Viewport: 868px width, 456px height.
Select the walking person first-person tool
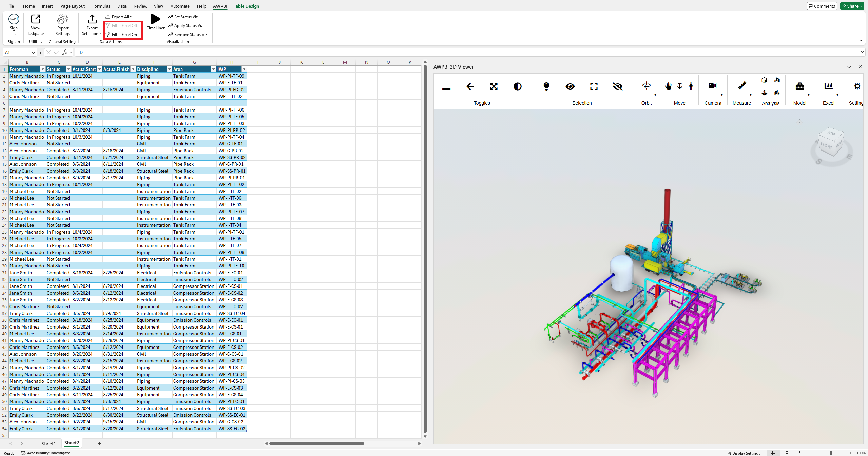(691, 86)
